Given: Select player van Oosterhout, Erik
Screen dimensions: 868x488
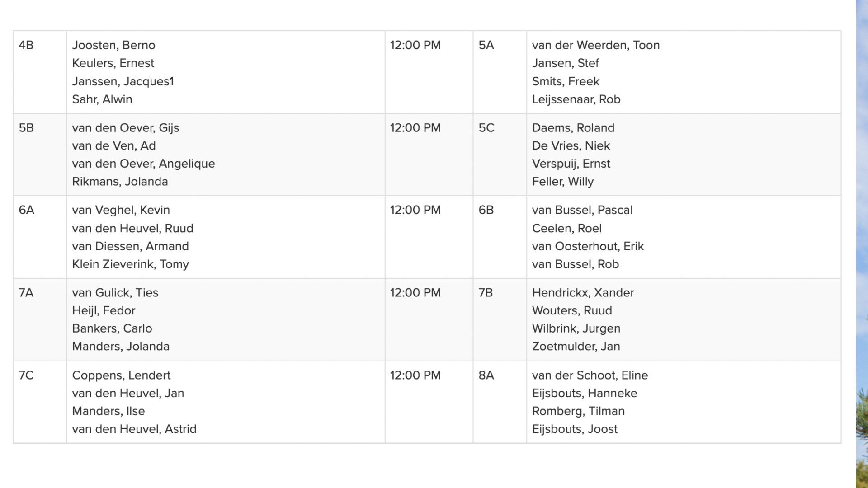Looking at the screenshot, I should click(588, 246).
